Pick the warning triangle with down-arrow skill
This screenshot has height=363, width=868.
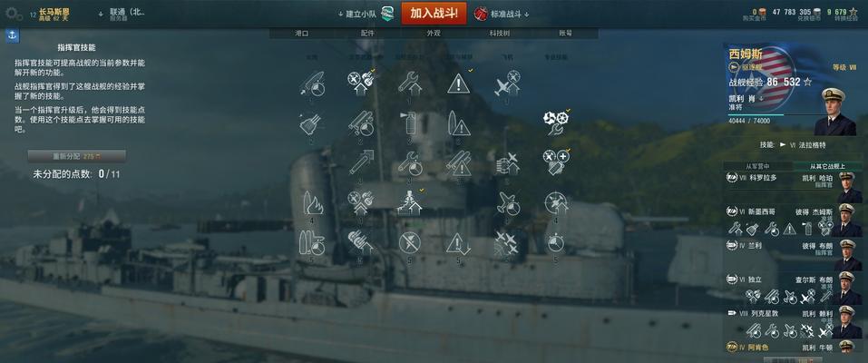click(458, 242)
